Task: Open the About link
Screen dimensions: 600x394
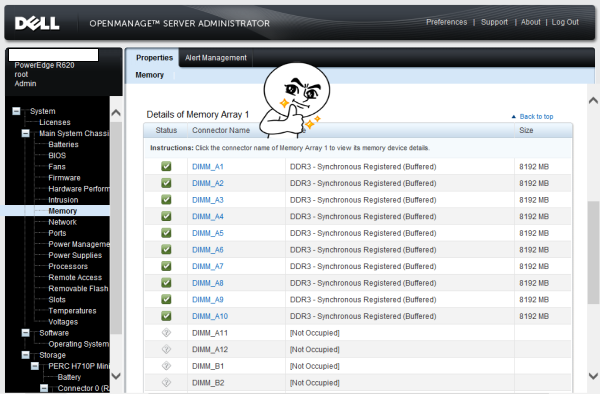Action: tap(530, 22)
